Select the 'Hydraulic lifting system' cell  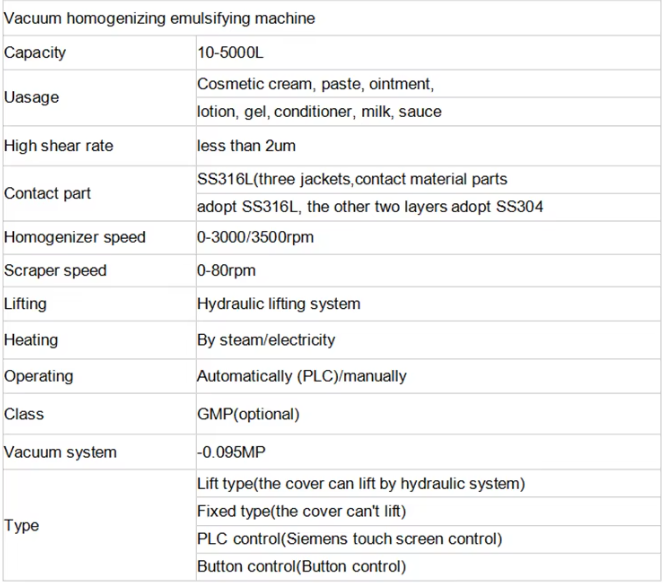tap(278, 303)
